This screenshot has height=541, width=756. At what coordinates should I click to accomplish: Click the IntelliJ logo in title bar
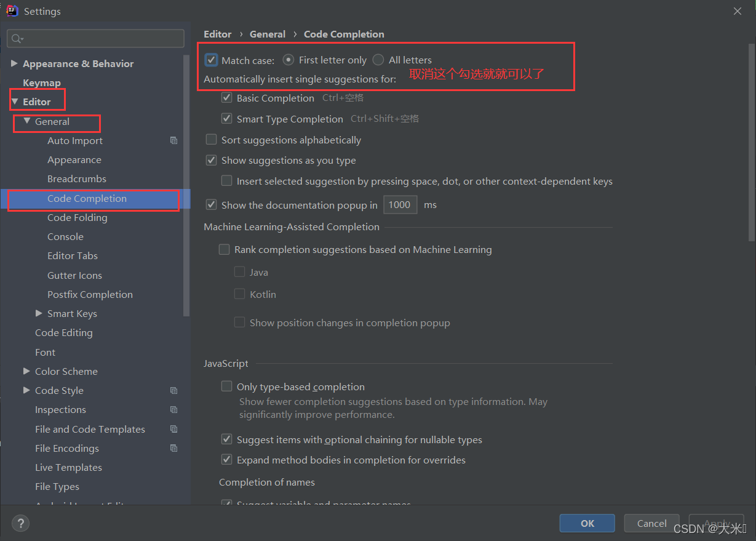click(12, 11)
